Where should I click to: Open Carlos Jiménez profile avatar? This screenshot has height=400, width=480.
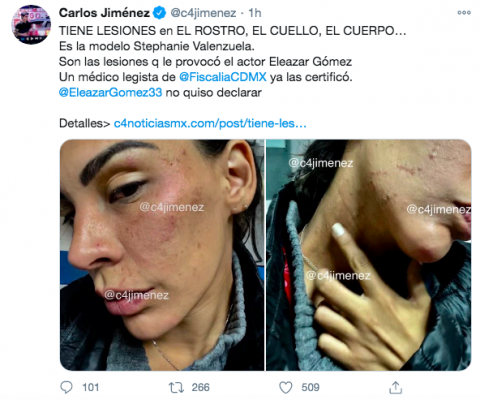[31, 25]
